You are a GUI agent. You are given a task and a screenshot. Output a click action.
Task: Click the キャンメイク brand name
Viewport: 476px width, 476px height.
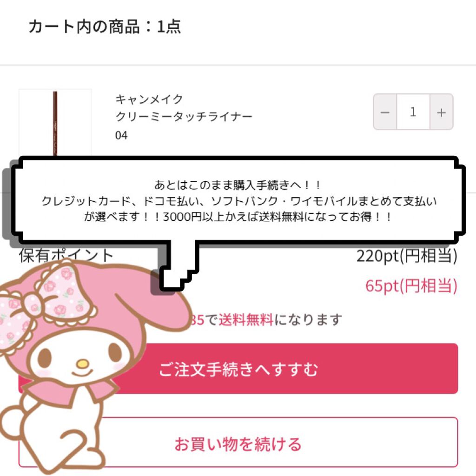click(x=149, y=99)
